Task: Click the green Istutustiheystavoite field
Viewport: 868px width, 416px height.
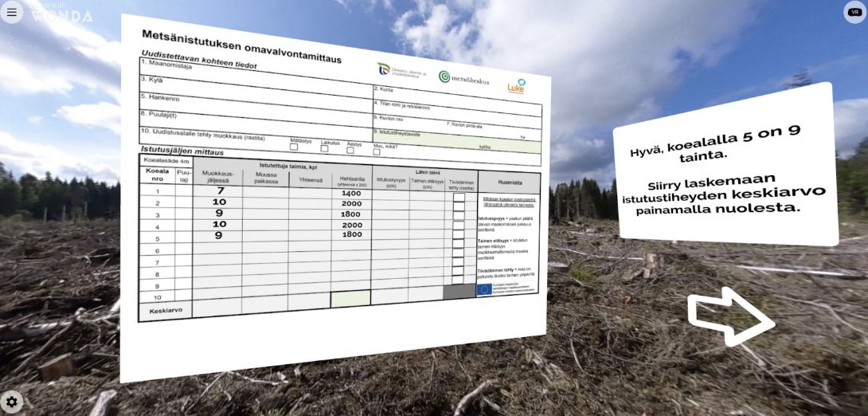Action: coord(454,140)
